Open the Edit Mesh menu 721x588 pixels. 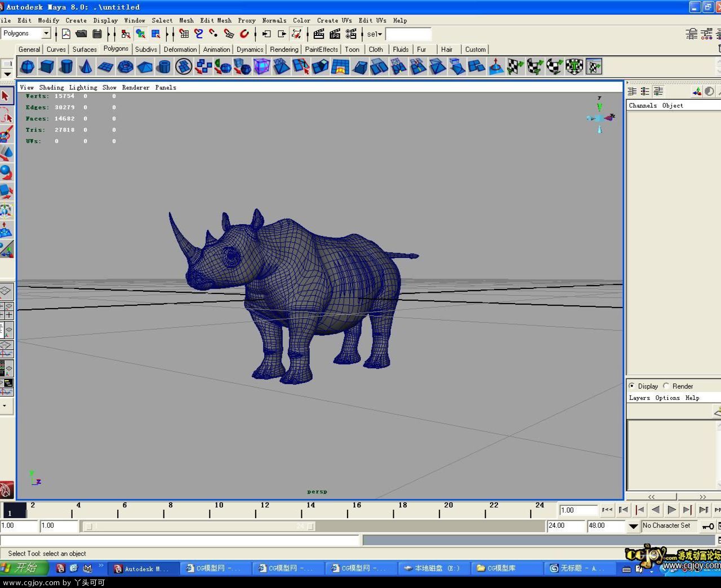click(216, 20)
